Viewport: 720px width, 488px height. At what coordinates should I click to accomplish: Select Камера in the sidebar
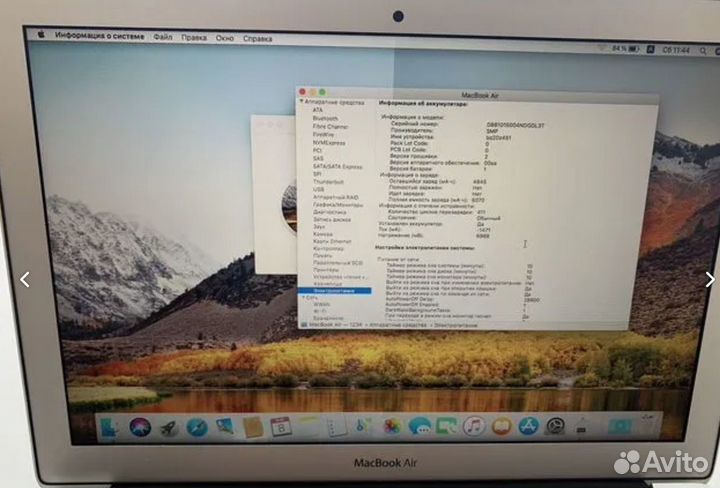[x=322, y=234]
